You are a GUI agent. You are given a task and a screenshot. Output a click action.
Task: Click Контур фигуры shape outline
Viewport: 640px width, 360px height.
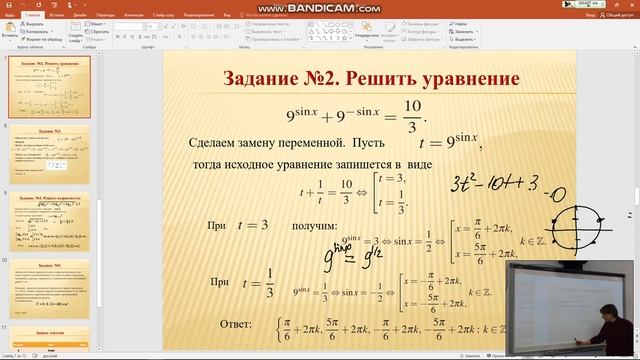(x=419, y=31)
